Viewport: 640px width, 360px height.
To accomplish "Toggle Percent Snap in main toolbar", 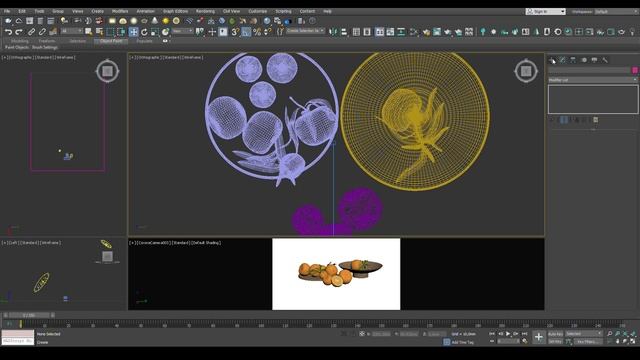I will (257, 32).
